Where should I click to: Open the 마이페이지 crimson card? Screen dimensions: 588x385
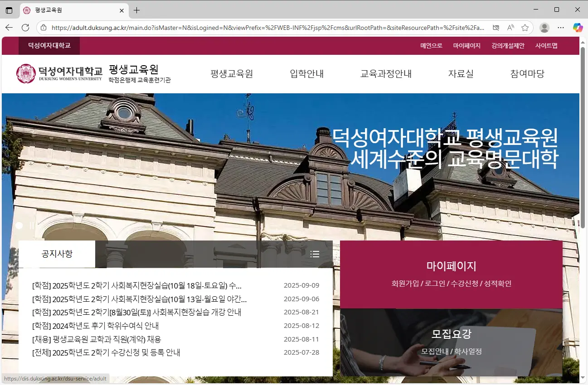tap(451, 274)
